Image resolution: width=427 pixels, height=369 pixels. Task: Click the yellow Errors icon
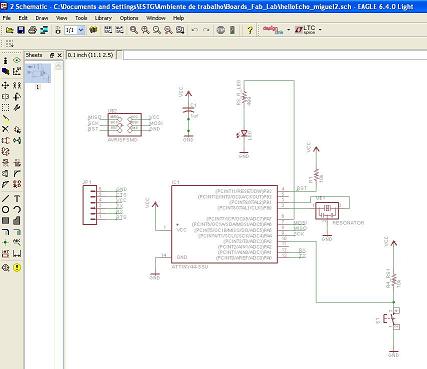pyautogui.click(x=17, y=268)
